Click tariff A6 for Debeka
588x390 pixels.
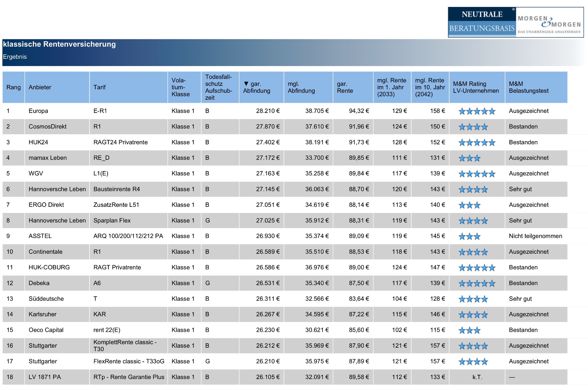[x=97, y=283]
